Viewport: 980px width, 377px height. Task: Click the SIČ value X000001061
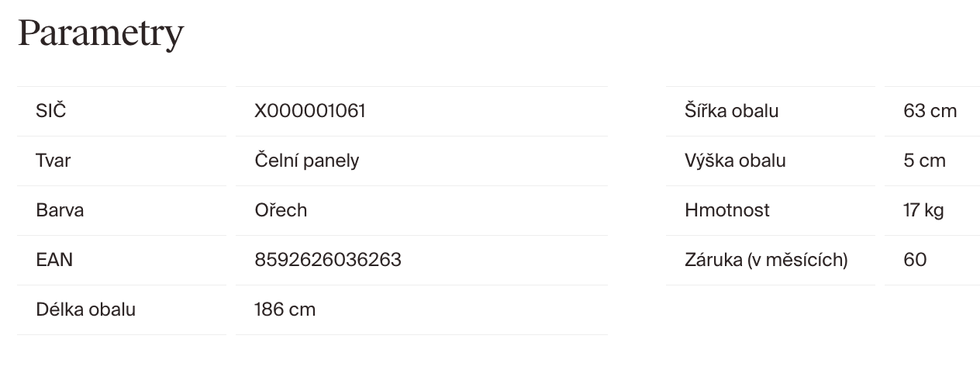coord(310,111)
